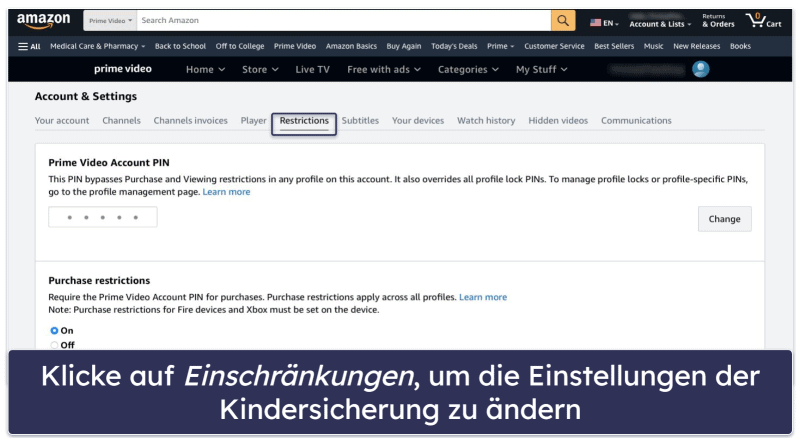Open Amazon Basics link
Image resolution: width=800 pixels, height=438 pixels.
click(x=352, y=46)
